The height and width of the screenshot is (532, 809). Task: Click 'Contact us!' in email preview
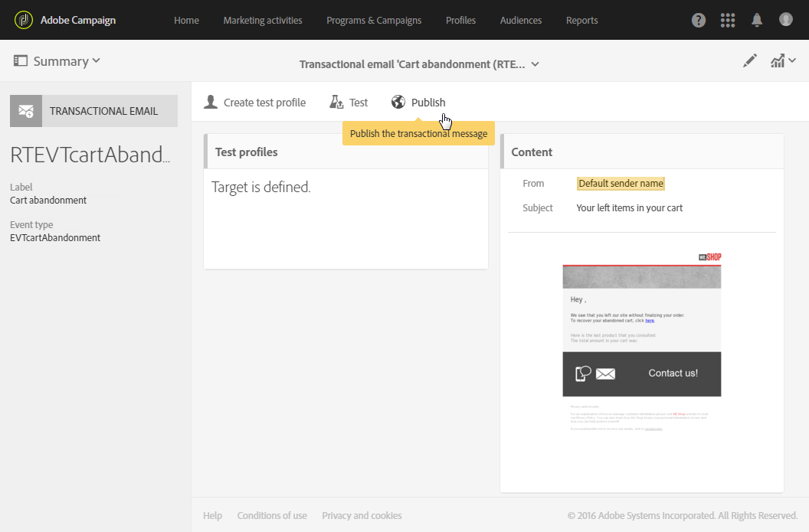pyautogui.click(x=673, y=374)
